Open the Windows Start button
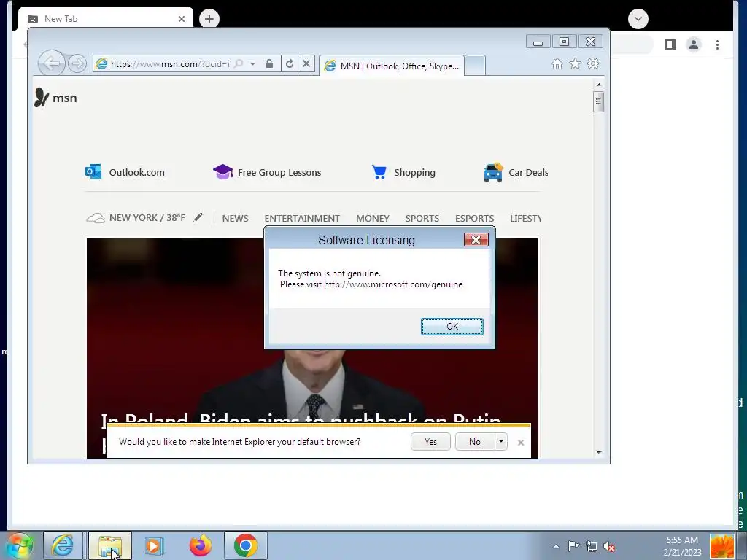 coord(20,545)
